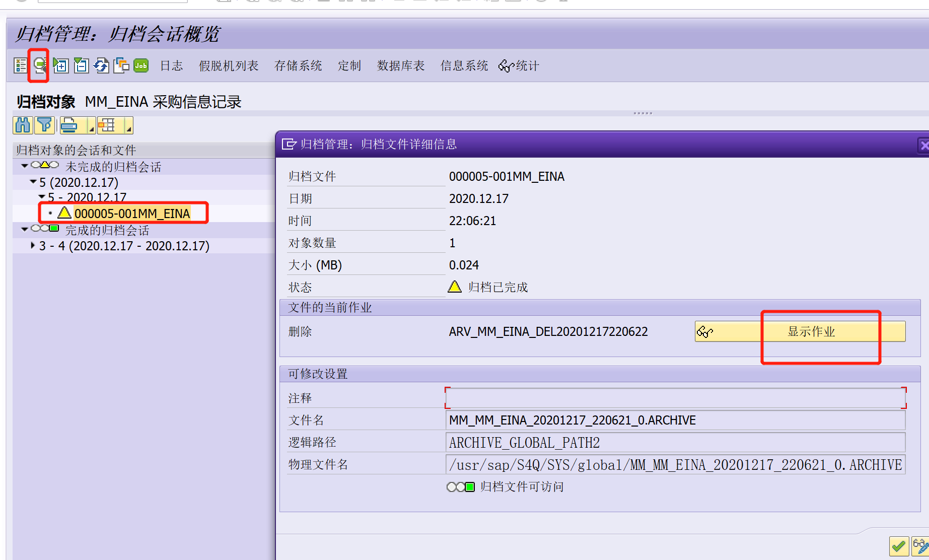Collapse the 完成的归档会话 node

[x=24, y=229]
